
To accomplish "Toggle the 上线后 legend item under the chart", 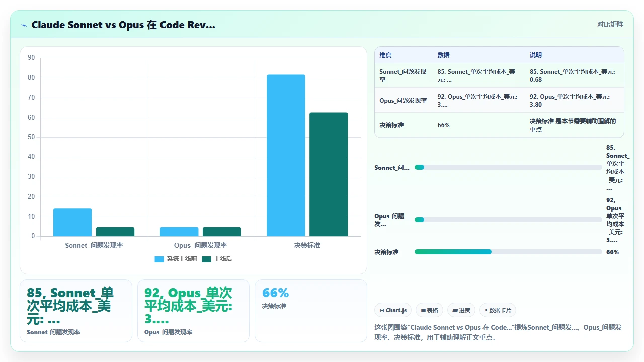I will point(217,259).
